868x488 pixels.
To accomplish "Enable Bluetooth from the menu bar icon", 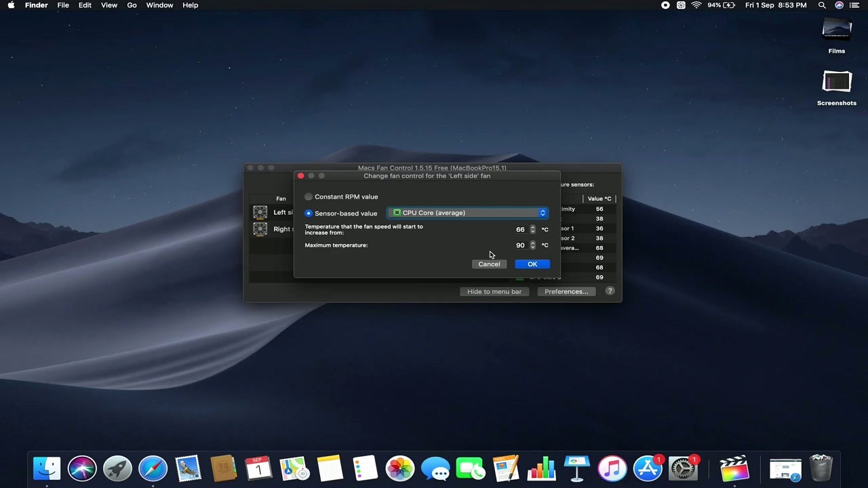I will [x=681, y=5].
